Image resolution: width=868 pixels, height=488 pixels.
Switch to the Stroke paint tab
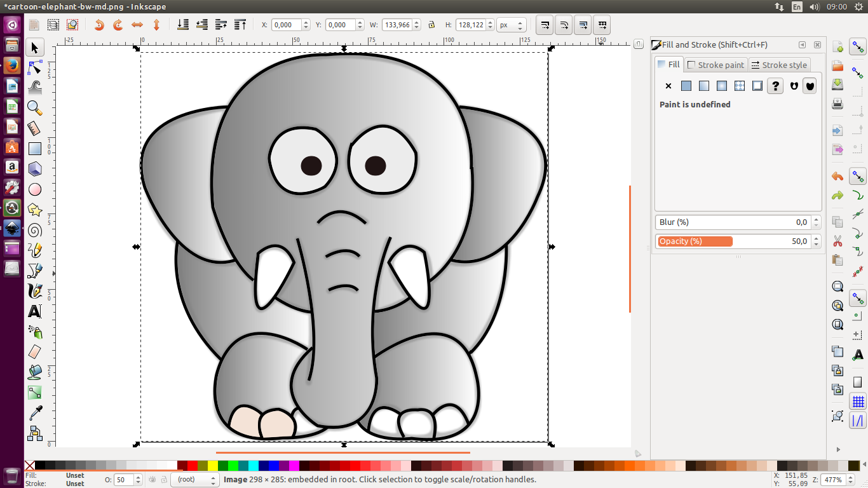tap(715, 65)
